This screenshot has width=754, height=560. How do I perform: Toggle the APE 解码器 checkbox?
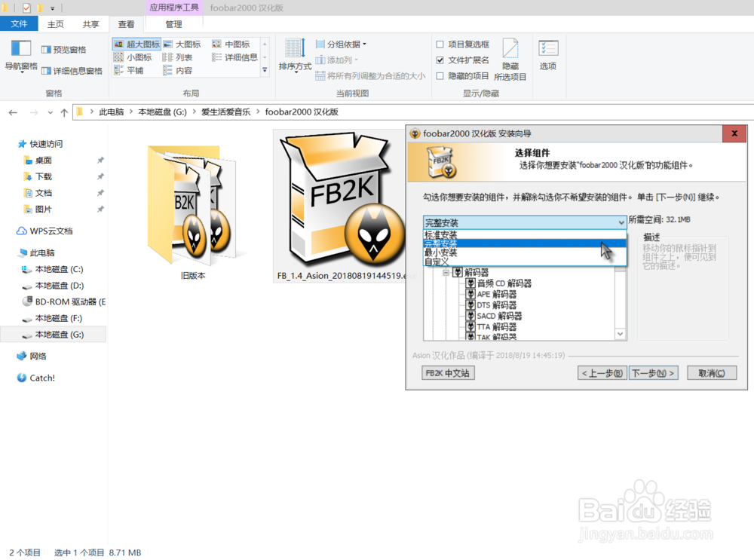click(470, 294)
